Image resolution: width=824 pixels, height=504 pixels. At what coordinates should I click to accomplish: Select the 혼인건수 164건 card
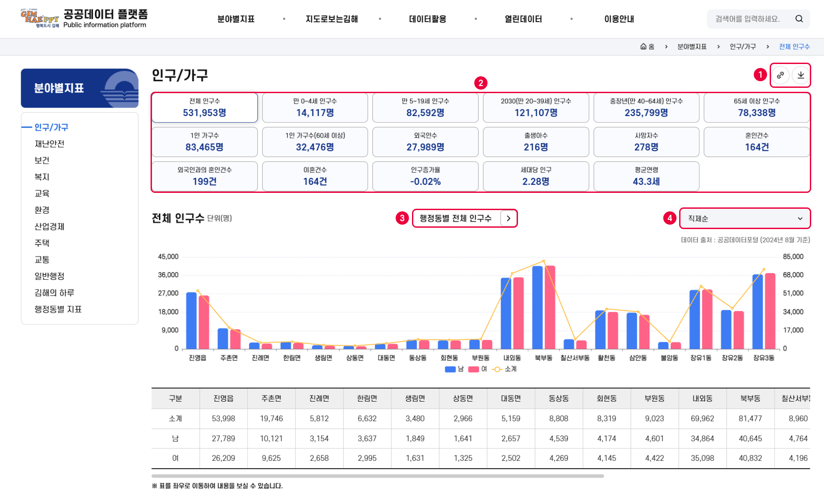pos(756,142)
